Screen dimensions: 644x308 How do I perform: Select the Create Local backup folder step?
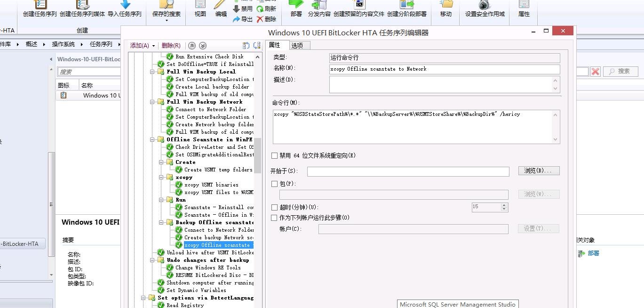click(212, 87)
